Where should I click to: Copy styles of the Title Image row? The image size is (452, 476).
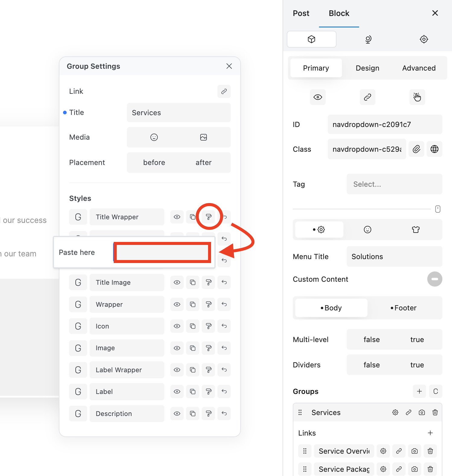pos(193,282)
